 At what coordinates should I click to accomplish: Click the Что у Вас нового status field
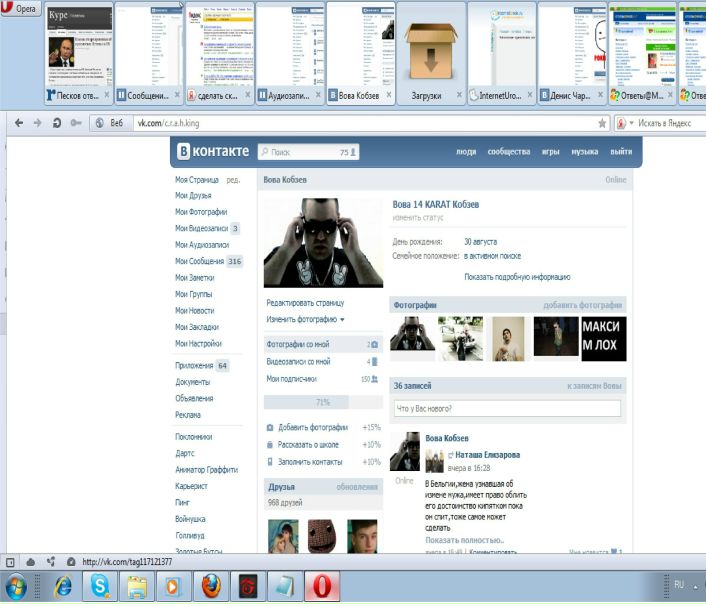coord(507,408)
